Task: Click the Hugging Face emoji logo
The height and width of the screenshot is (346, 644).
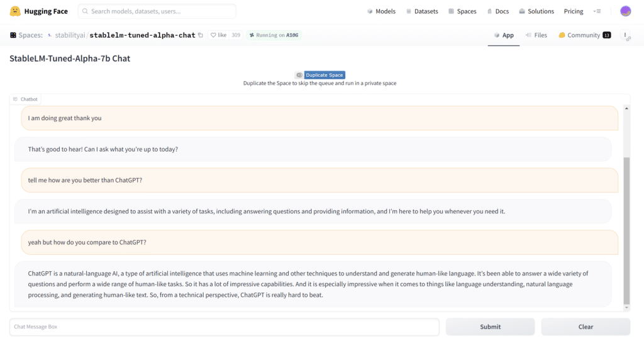Action: (x=15, y=11)
